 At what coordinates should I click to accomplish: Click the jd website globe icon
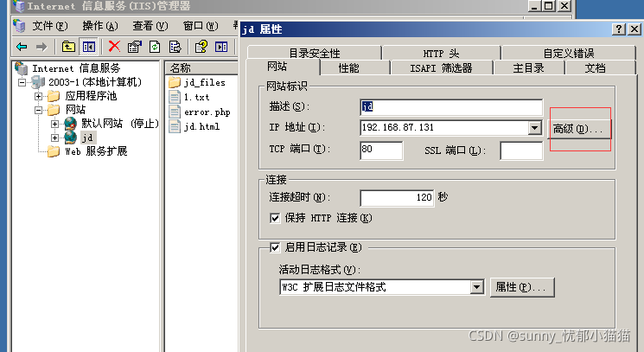(71, 138)
